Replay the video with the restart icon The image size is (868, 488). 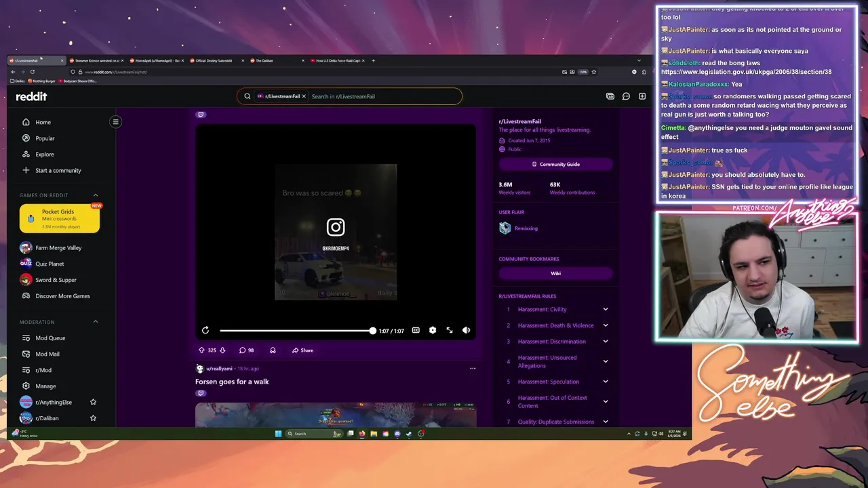coord(205,330)
